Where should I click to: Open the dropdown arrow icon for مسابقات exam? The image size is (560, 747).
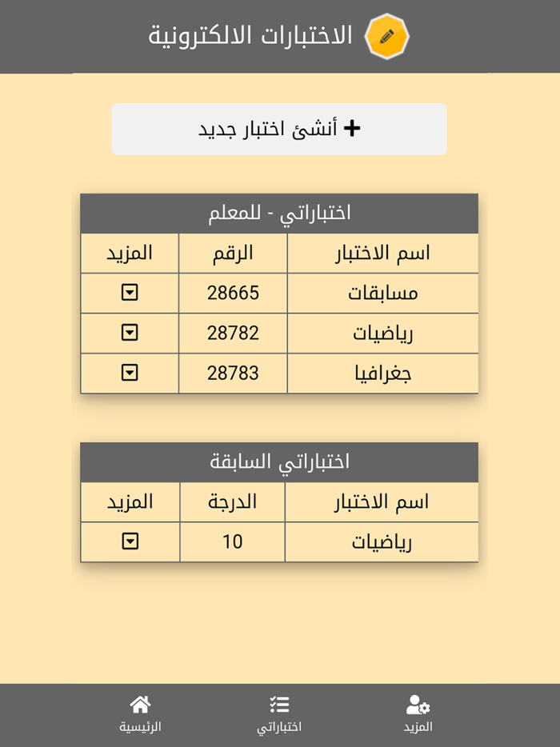pos(130,293)
